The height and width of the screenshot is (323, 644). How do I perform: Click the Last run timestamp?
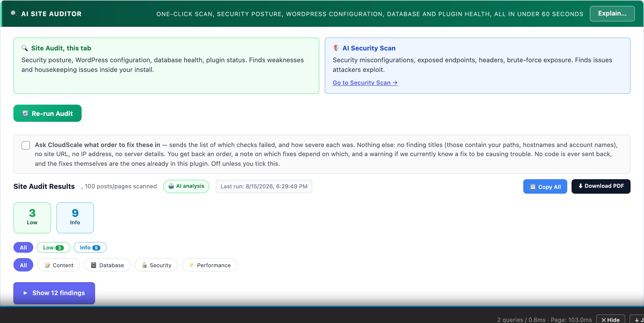click(x=264, y=186)
